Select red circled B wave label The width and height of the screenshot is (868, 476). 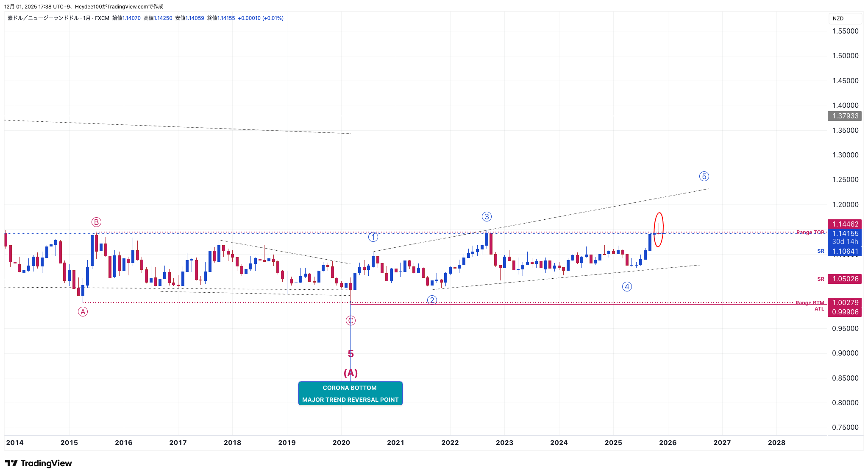(96, 222)
